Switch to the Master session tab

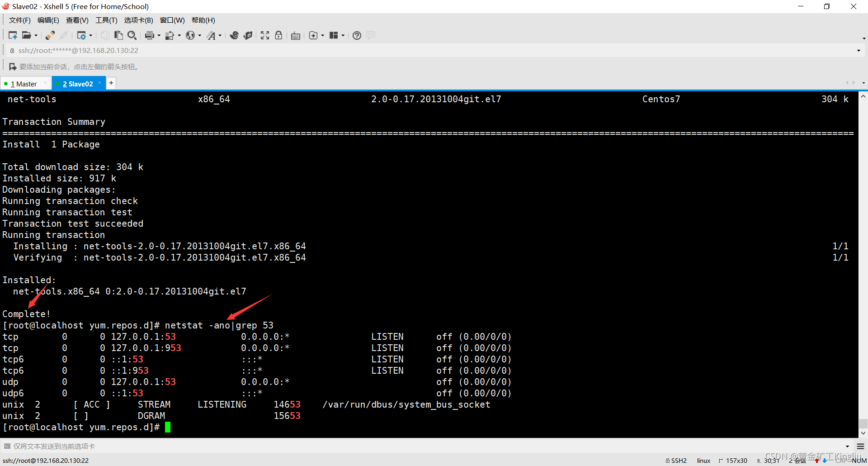(25, 83)
